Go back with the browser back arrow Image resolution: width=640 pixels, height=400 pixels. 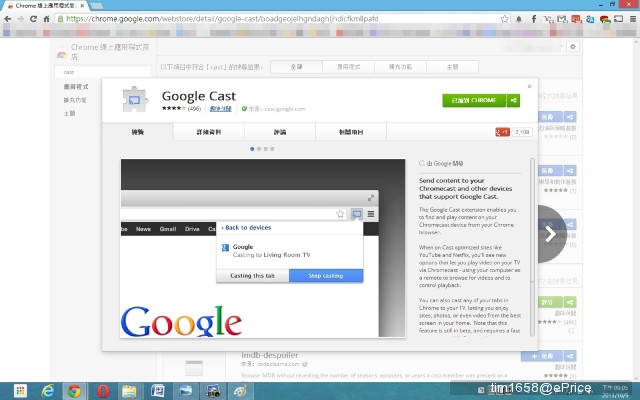coord(7,19)
